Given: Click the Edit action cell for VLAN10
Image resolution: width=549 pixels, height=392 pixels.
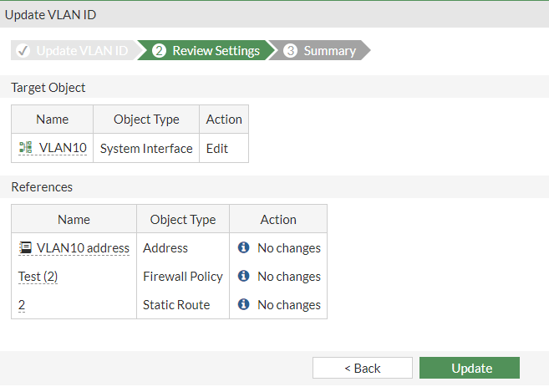Looking at the screenshot, I should coord(217,148).
